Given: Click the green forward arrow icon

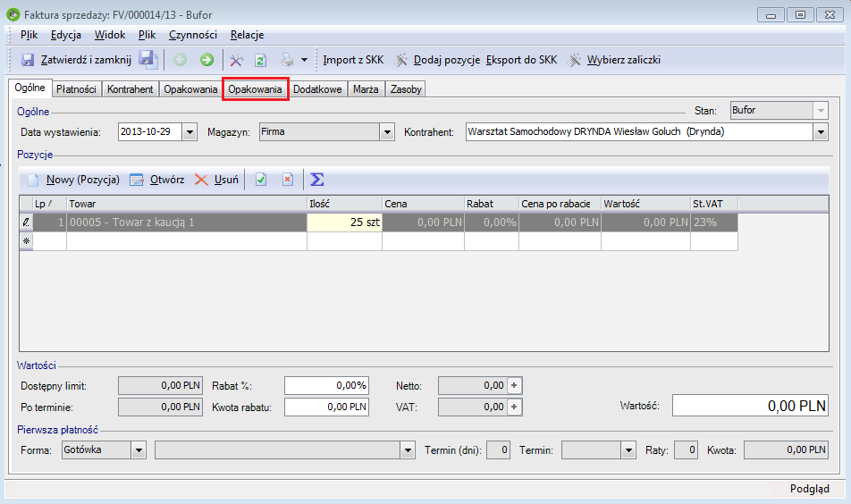Looking at the screenshot, I should (206, 60).
